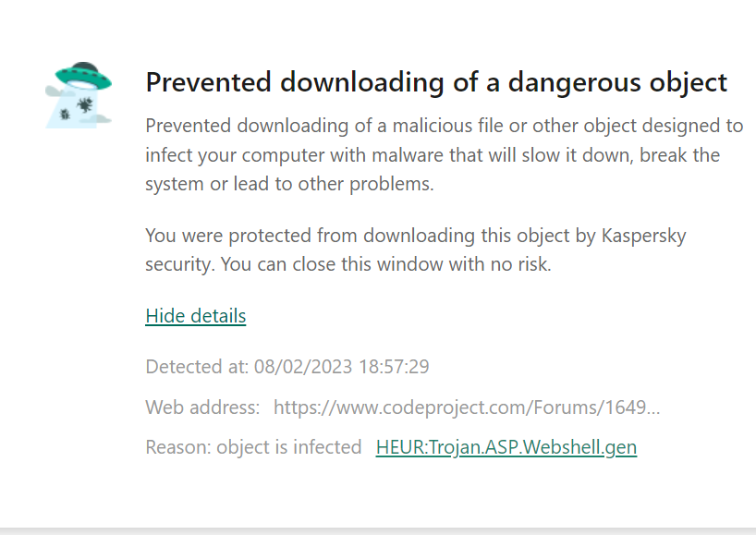Open the HEUR:Trojan.ASP.Webshell.gen threat link
Image resolution: width=756 pixels, height=535 pixels.
click(x=506, y=447)
